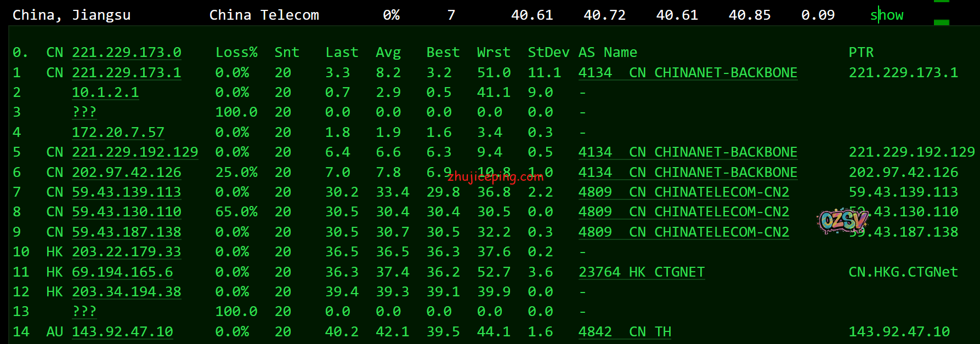Open the 23764 HK CTGNET AS link
Image resolution: width=980 pixels, height=344 pixels.
click(x=641, y=272)
